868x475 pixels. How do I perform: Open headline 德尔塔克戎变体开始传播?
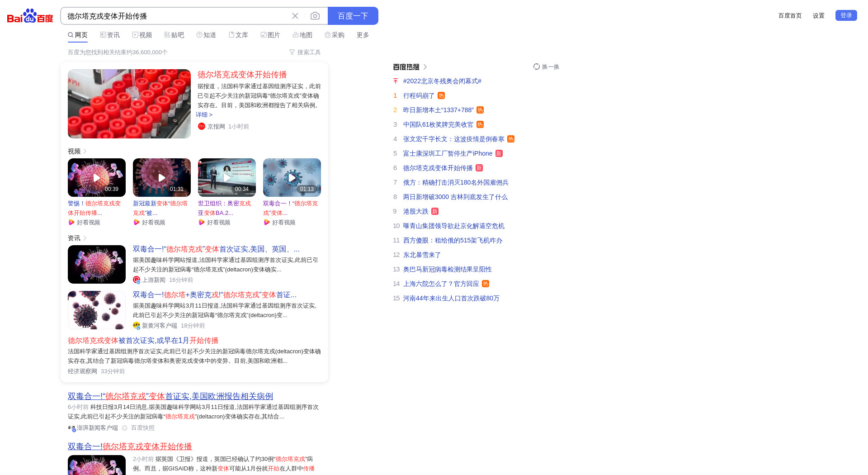[x=242, y=75]
